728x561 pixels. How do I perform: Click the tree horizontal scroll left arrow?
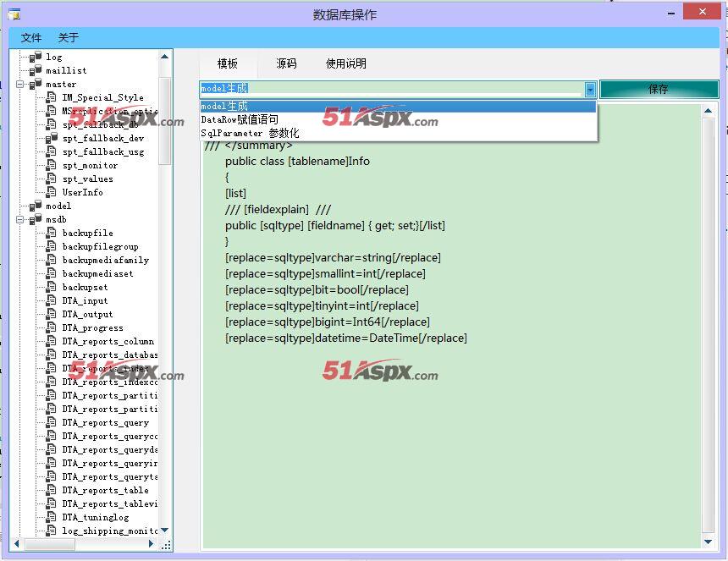click(x=17, y=544)
